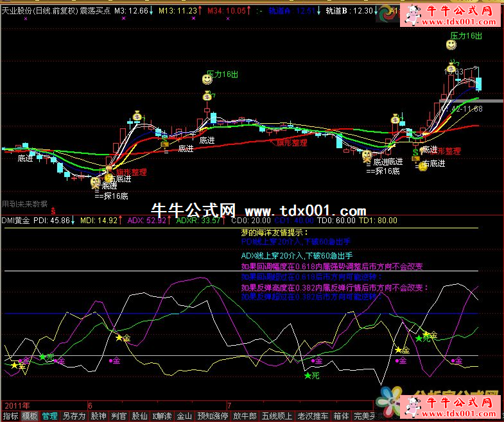Choose the 预知涨停 template
The image size is (504, 422).
213,416
